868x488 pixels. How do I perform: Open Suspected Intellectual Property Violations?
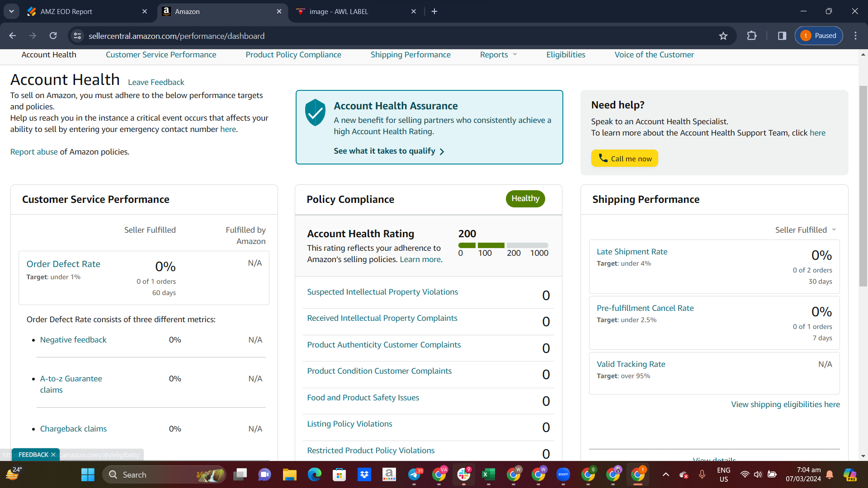(382, 292)
